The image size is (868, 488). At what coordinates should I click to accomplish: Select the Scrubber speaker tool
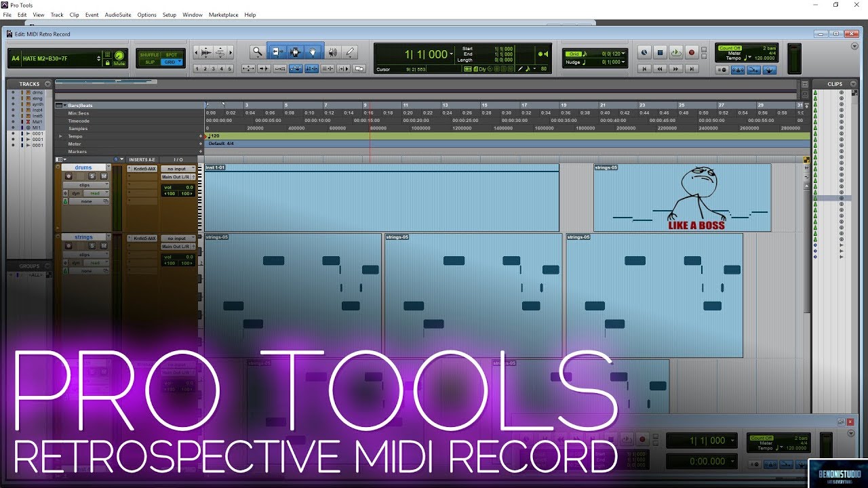332,52
